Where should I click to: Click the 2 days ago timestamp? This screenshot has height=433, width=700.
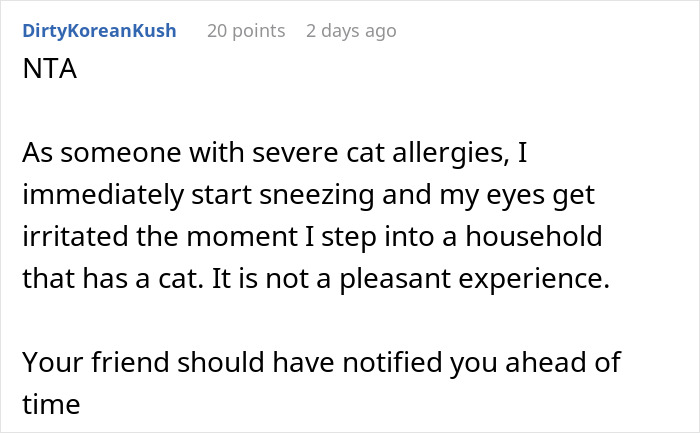tap(351, 31)
